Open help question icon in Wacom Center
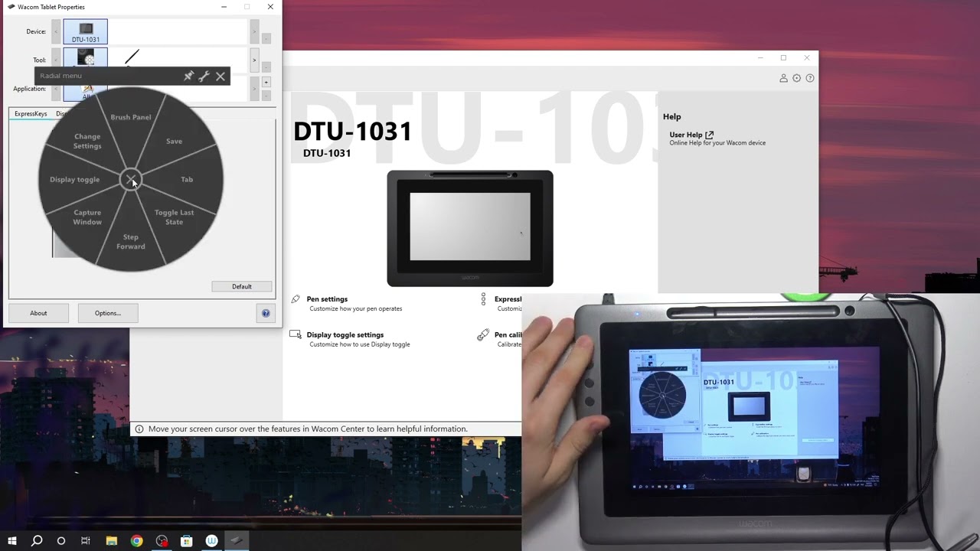 pos(810,78)
